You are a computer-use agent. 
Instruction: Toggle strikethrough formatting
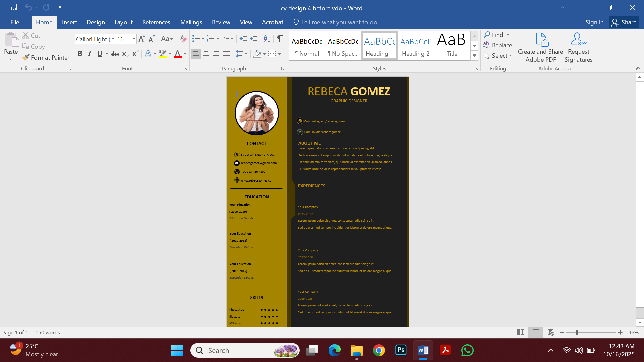click(114, 54)
